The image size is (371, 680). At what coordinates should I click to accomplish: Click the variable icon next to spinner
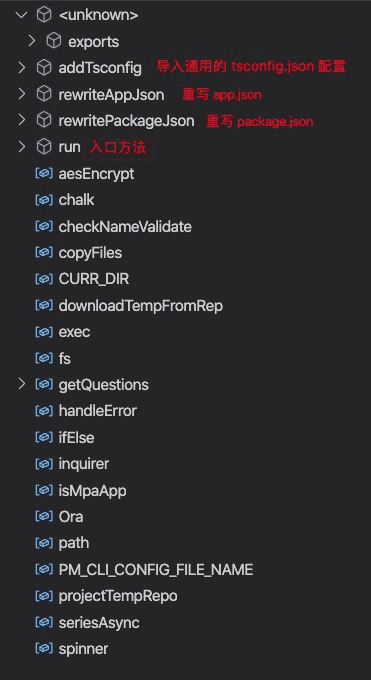pyautogui.click(x=44, y=649)
